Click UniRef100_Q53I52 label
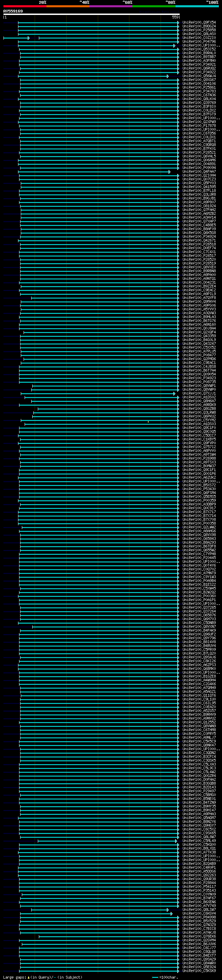The image size is (222, 980). pos(199,49)
